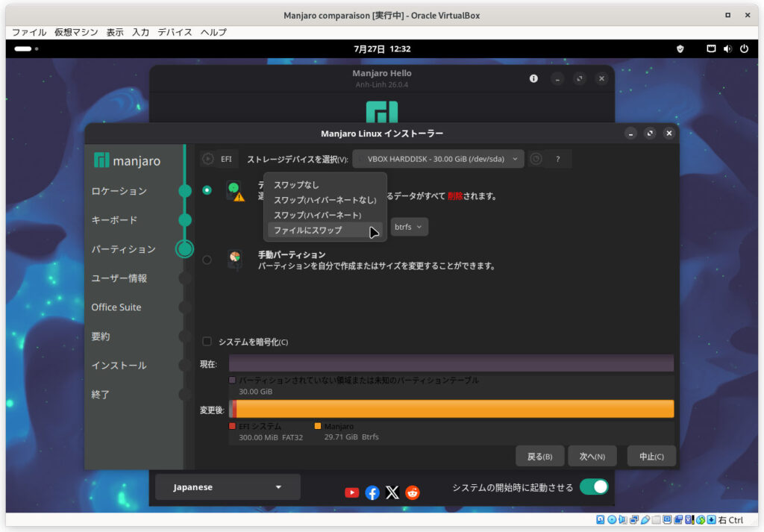Click VirtualBox network status icon
Viewport: 764px width, 532px height.
click(634, 520)
